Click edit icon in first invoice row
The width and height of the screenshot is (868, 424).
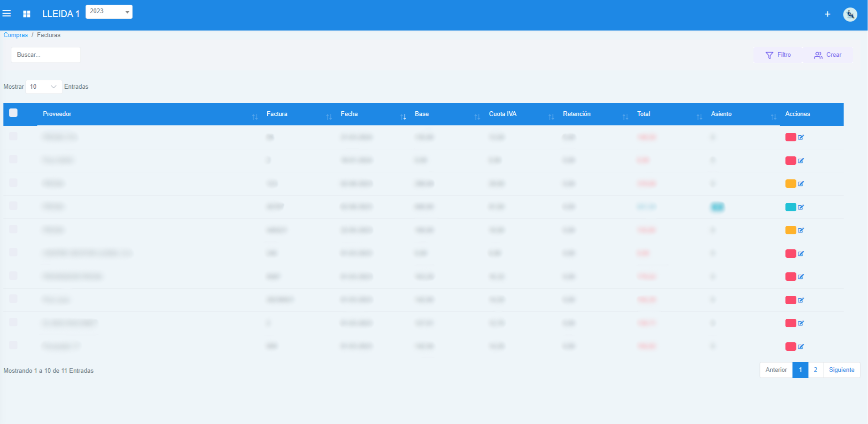(801, 137)
